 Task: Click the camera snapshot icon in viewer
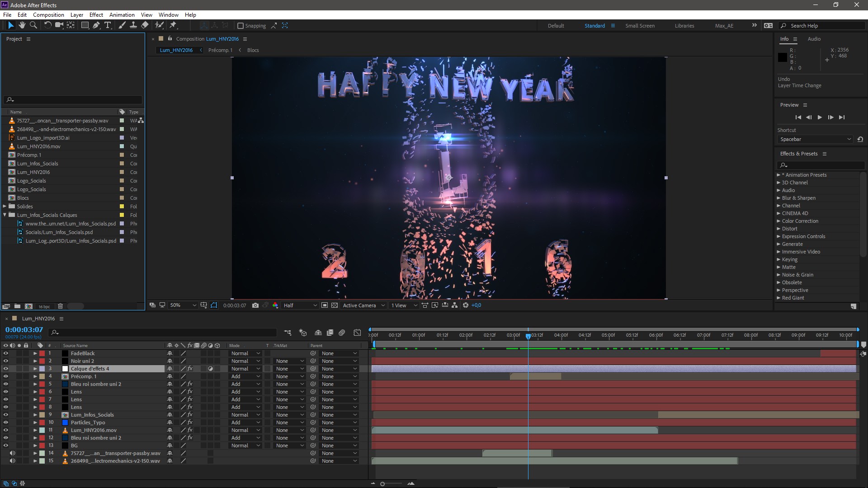255,305
